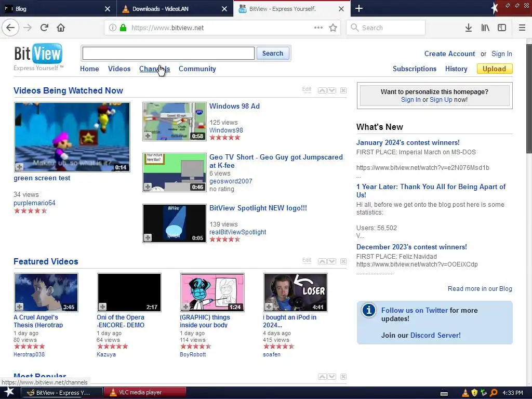Screen dimensions: 532x399
Task: Add Geo TV Short to queue plus icon
Action: (148, 187)
